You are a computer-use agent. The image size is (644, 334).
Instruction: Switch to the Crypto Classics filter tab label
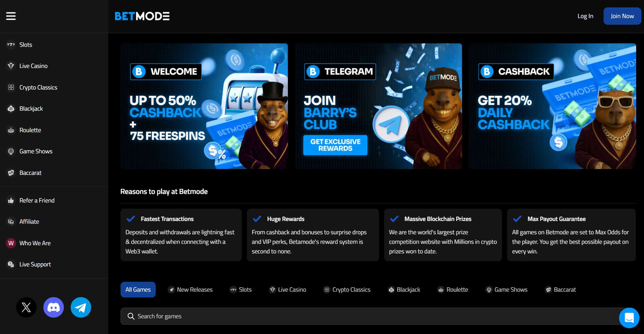pyautogui.click(x=351, y=290)
